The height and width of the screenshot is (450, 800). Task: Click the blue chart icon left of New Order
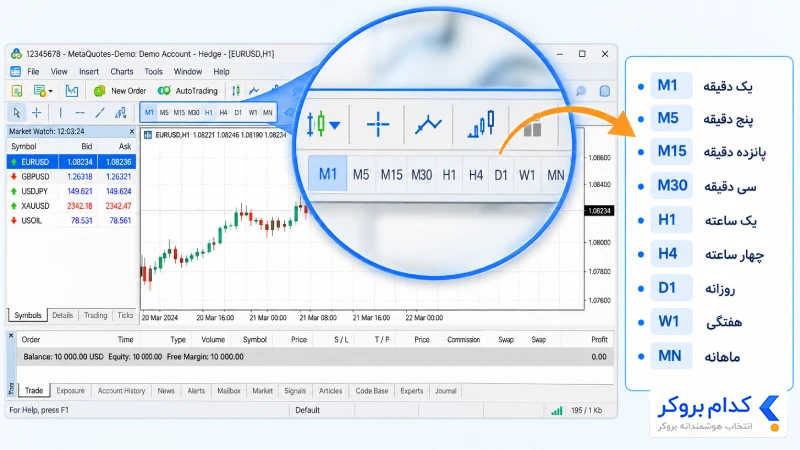pos(72,91)
